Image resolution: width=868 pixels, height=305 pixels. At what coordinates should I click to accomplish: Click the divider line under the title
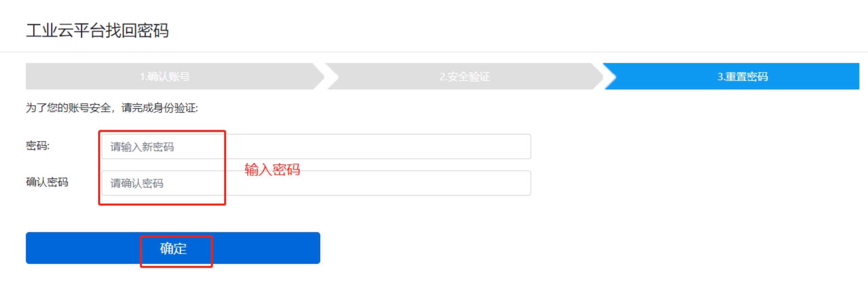coord(434,52)
